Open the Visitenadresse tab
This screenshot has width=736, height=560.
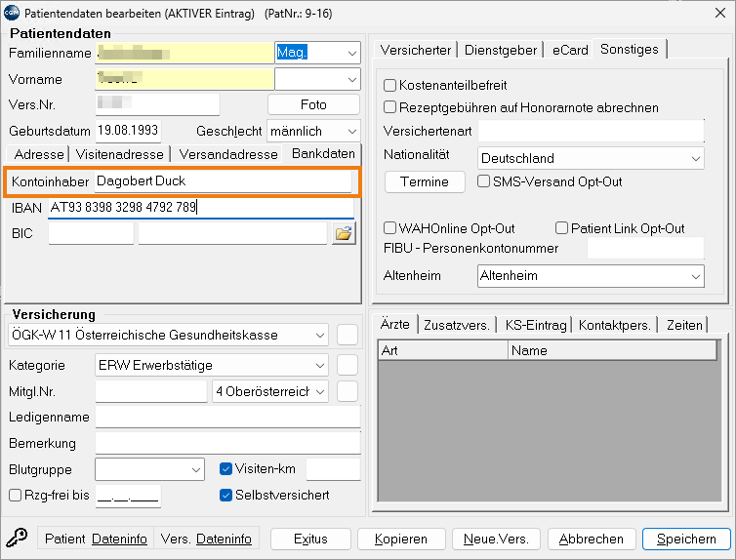point(120,154)
